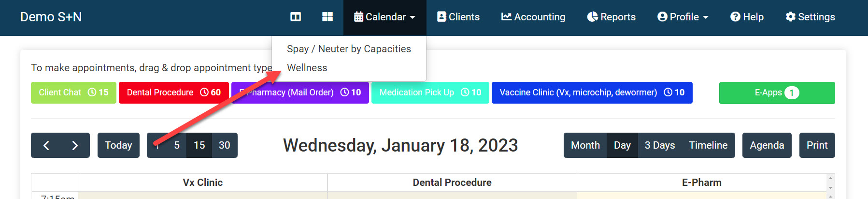The width and height of the screenshot is (868, 199).
Task: Expand the Calendar dropdown menu
Action: point(384,17)
